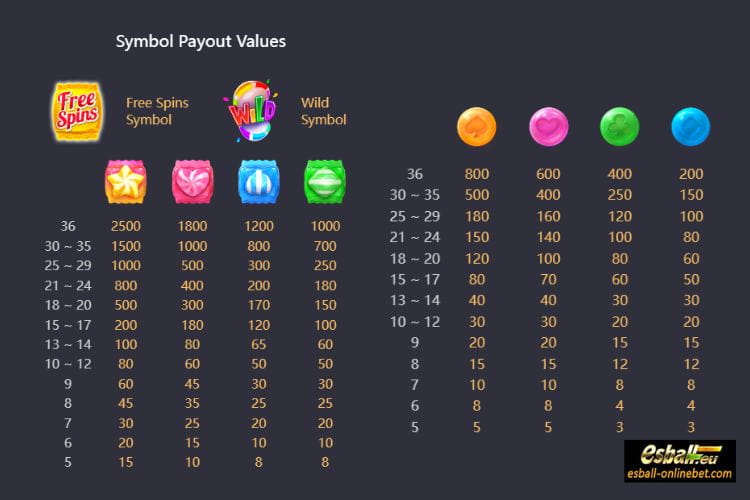Click the rainbow Wild symbol icon
Image resolution: width=750 pixels, height=500 pixels.
251,111
